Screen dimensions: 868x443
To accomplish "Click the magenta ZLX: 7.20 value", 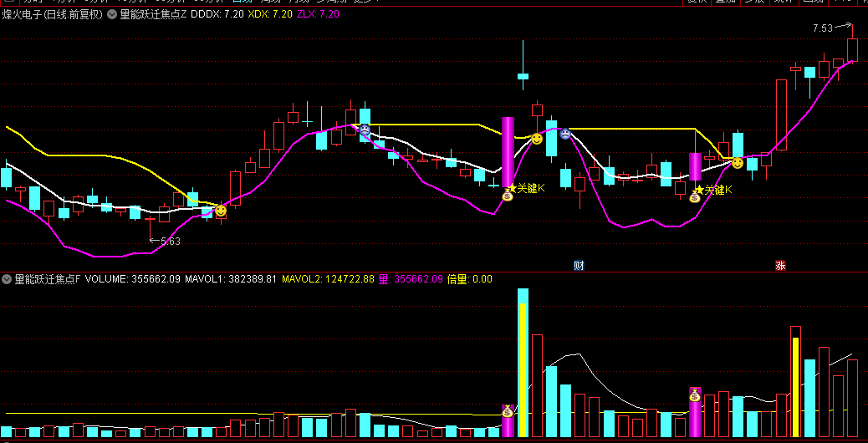I will pyautogui.click(x=319, y=14).
